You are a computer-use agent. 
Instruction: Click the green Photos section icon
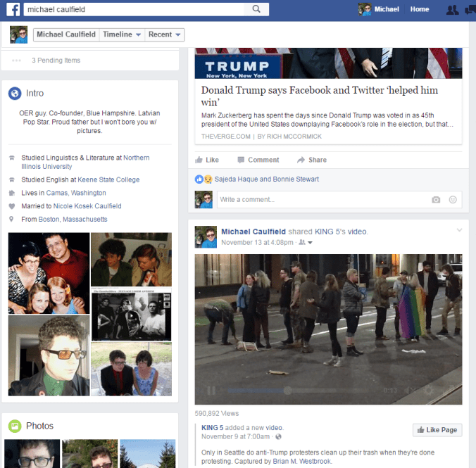[15, 426]
